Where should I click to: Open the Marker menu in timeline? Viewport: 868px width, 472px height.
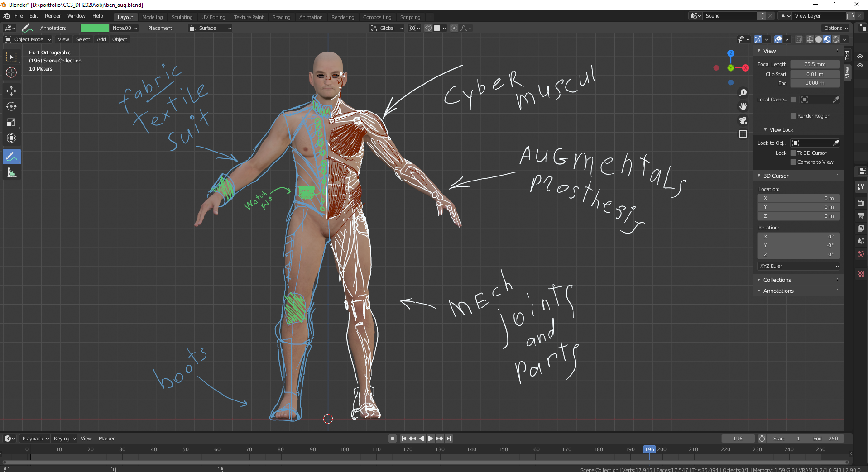tap(107, 439)
